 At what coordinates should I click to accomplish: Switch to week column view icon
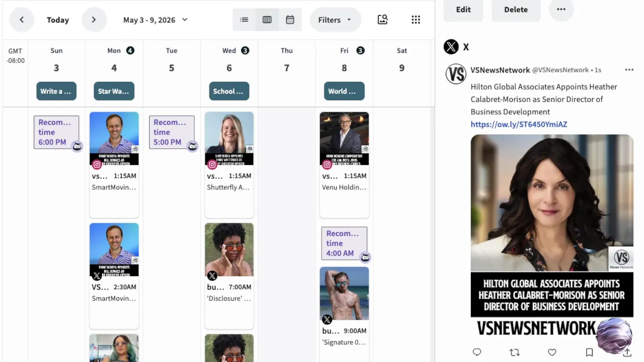point(267,20)
